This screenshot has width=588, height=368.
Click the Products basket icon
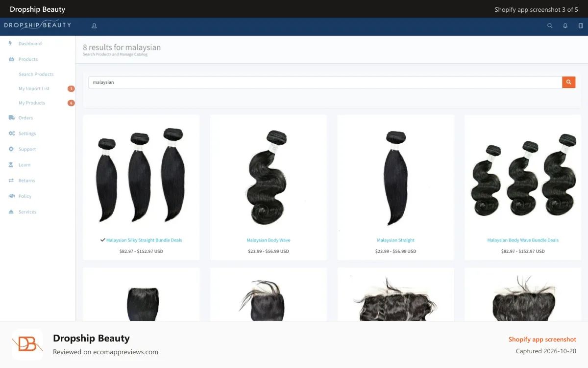[11, 59]
